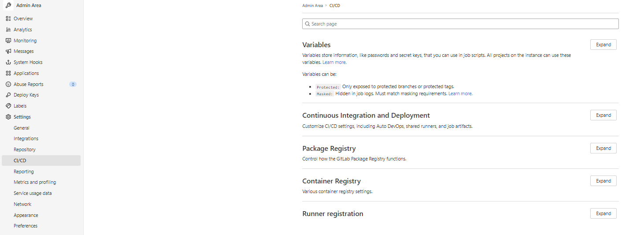
Task: Click the Labels tag icon
Action: (8, 106)
